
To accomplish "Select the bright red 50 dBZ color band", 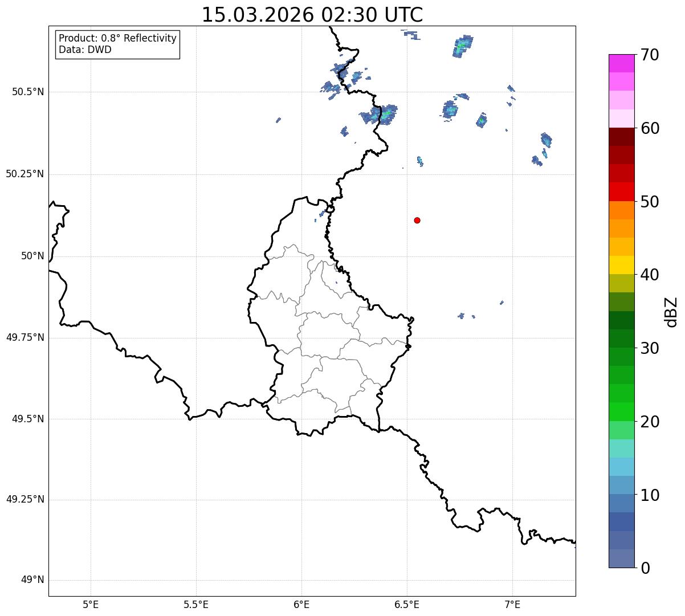I will 621,191.
